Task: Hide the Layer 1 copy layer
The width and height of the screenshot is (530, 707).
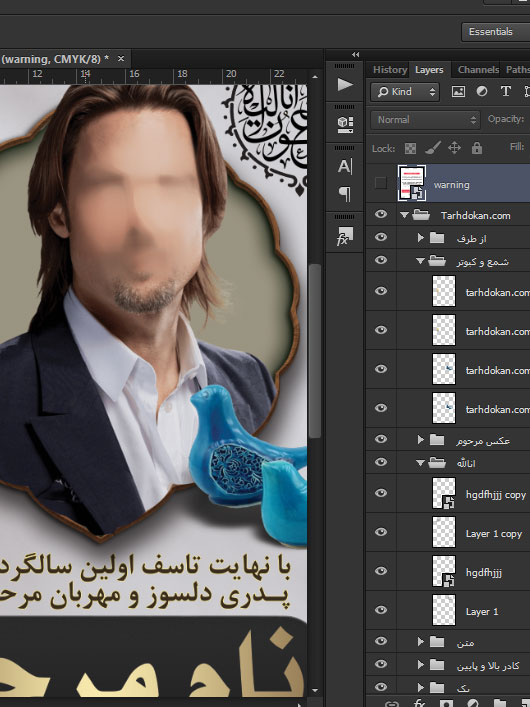Action: pyautogui.click(x=381, y=532)
